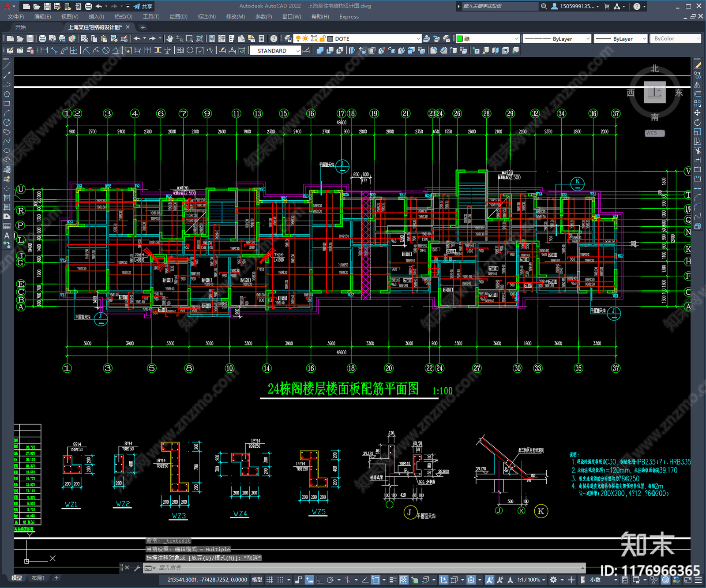
Task: Click the 共享 share button
Action: [143, 6]
